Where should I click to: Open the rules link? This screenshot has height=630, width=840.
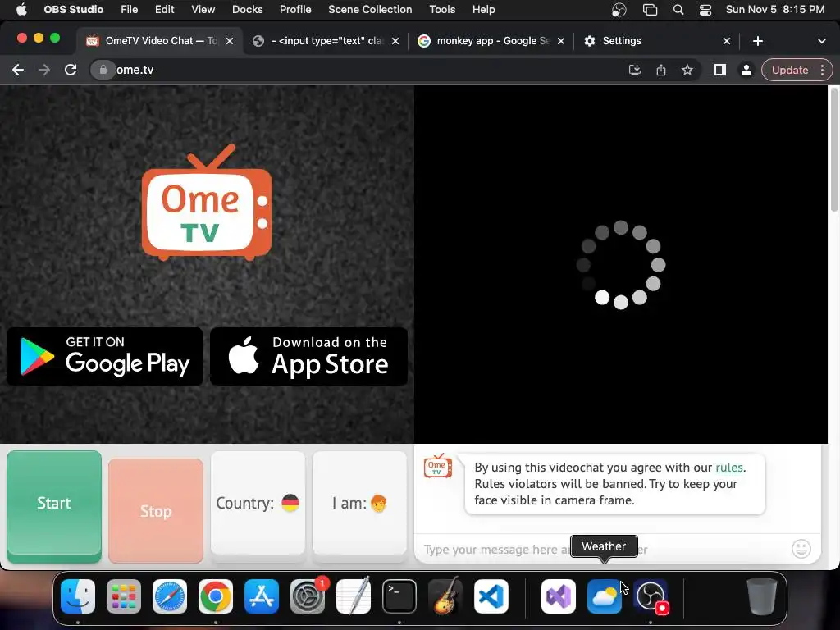pos(729,467)
